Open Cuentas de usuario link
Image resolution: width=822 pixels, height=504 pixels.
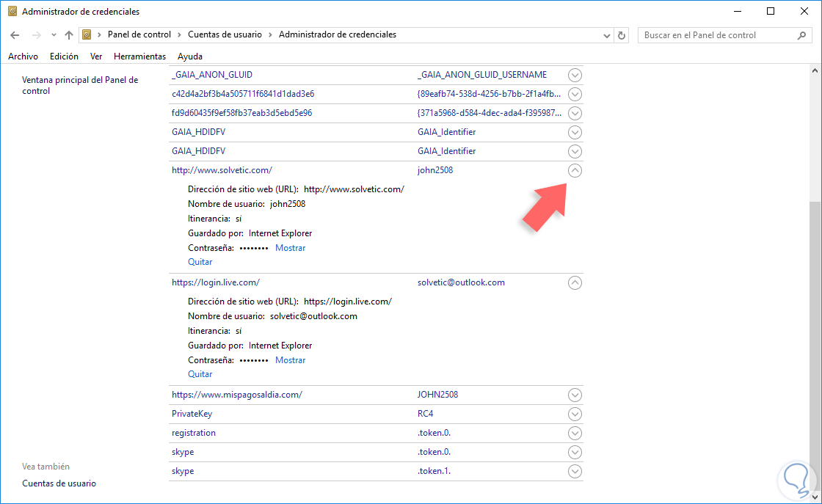click(59, 483)
